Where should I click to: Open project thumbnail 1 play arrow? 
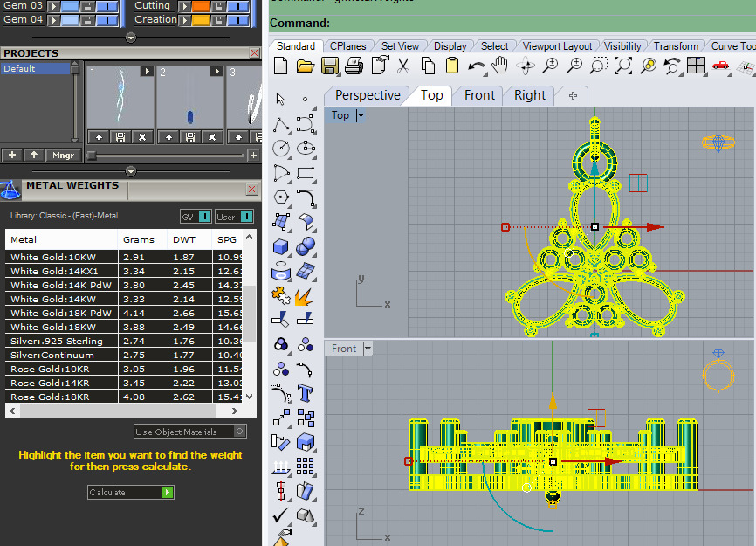click(147, 72)
